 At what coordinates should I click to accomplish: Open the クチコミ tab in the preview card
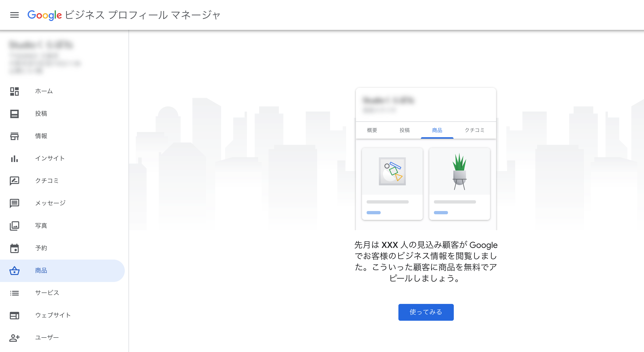(x=475, y=130)
